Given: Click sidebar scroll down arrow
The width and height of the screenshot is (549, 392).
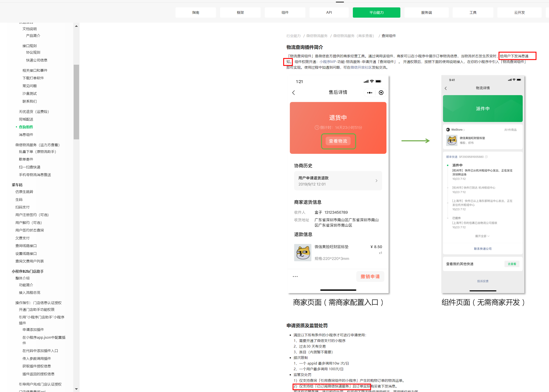Looking at the screenshot, I should pos(76,389).
